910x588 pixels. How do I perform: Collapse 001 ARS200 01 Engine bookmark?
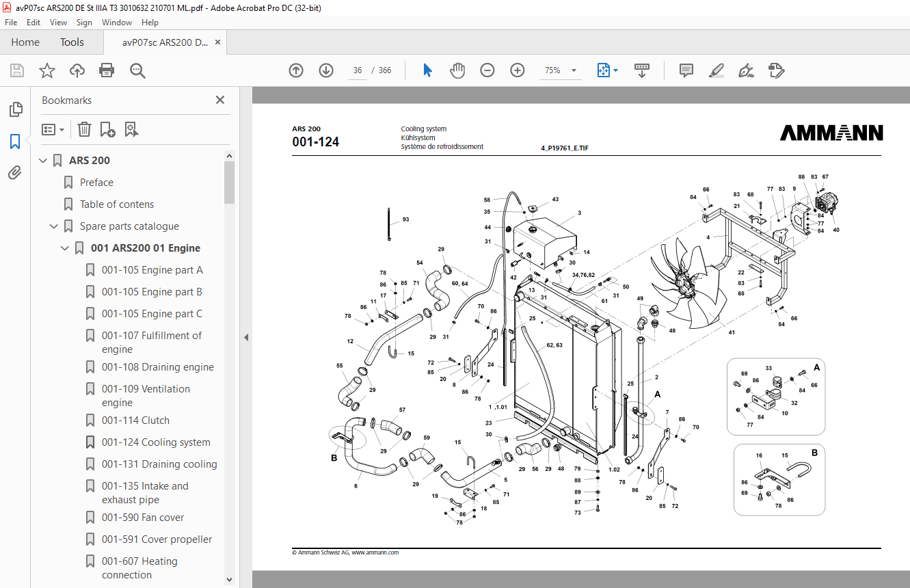(66, 248)
